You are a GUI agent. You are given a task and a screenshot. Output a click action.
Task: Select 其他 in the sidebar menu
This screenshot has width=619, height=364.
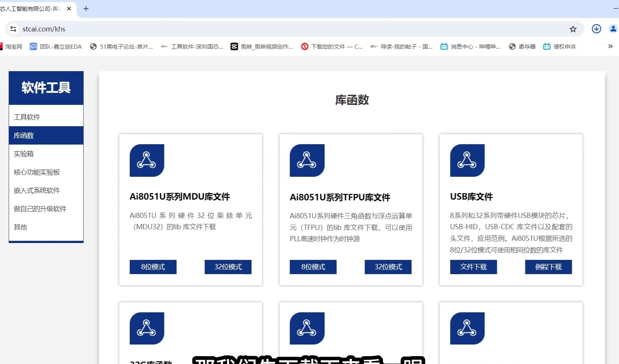(46, 227)
